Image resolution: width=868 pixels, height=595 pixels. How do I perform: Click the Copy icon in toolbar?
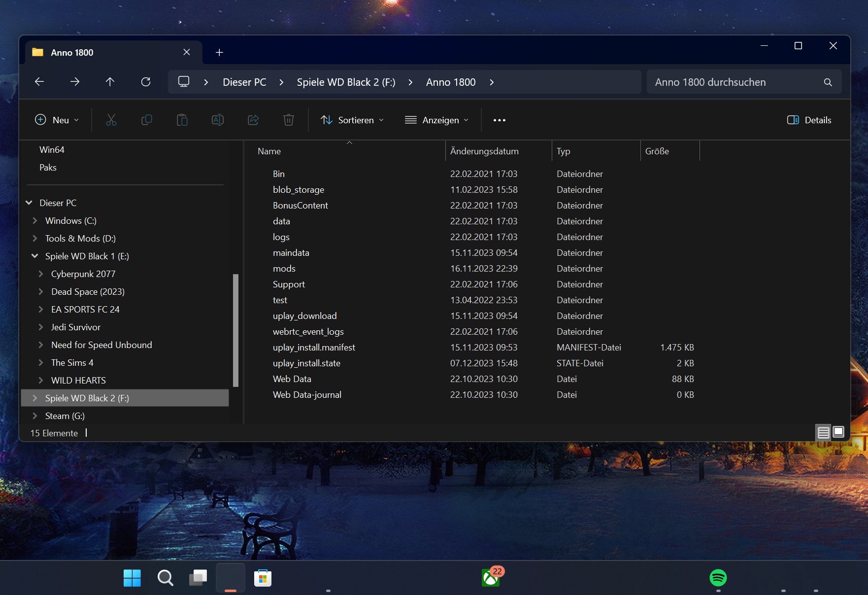click(x=147, y=120)
